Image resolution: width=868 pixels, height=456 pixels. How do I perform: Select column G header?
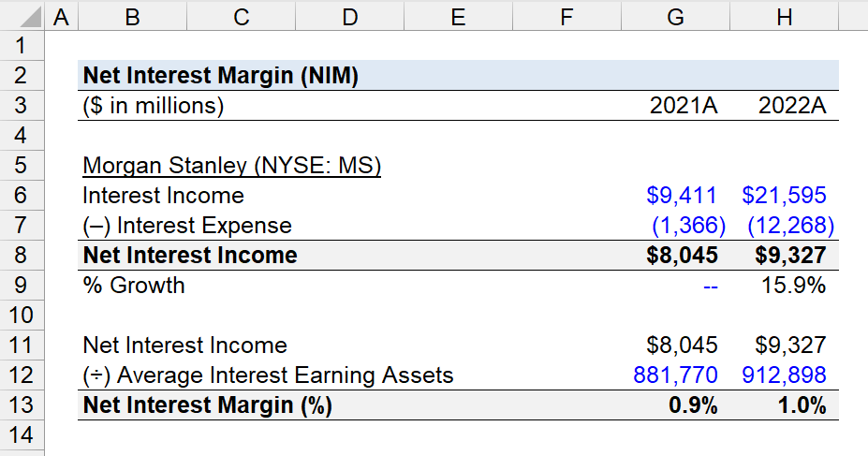(x=675, y=16)
